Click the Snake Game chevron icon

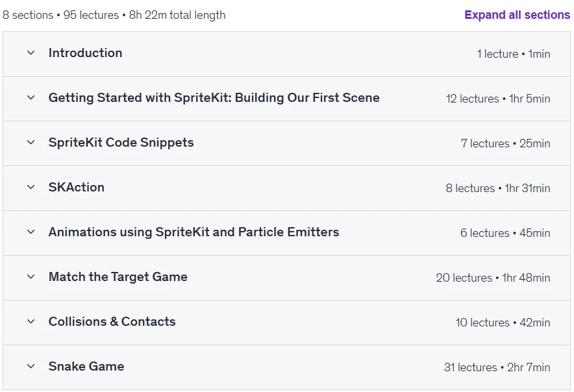point(31,366)
